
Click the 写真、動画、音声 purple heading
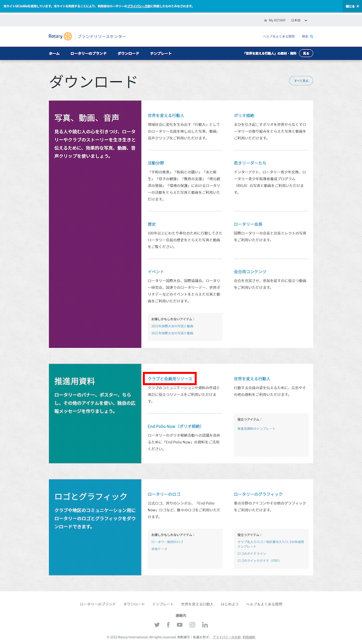click(x=87, y=118)
